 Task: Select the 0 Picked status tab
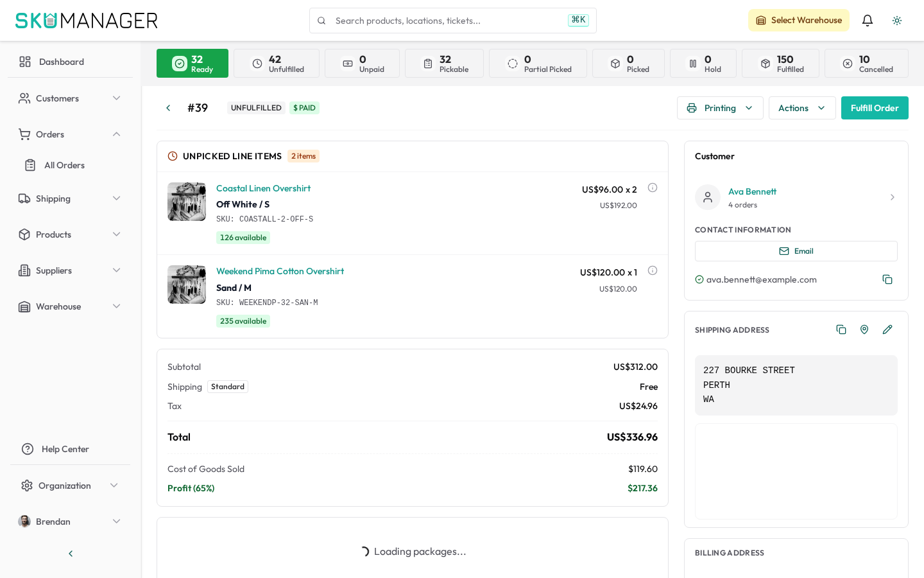628,64
